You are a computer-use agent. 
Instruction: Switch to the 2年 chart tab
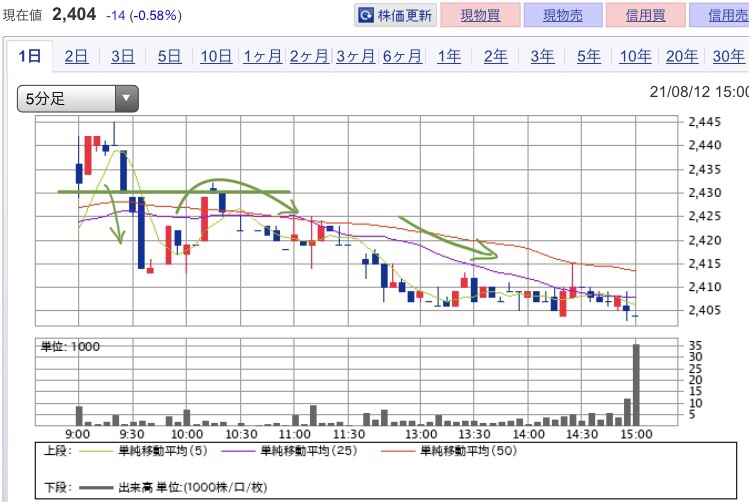(x=495, y=56)
